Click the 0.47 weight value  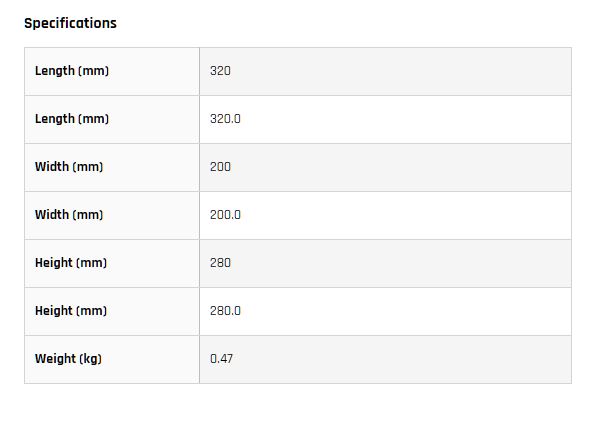pos(221,358)
